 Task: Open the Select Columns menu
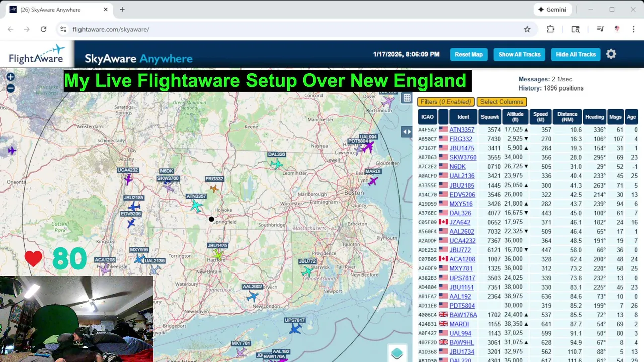click(502, 102)
